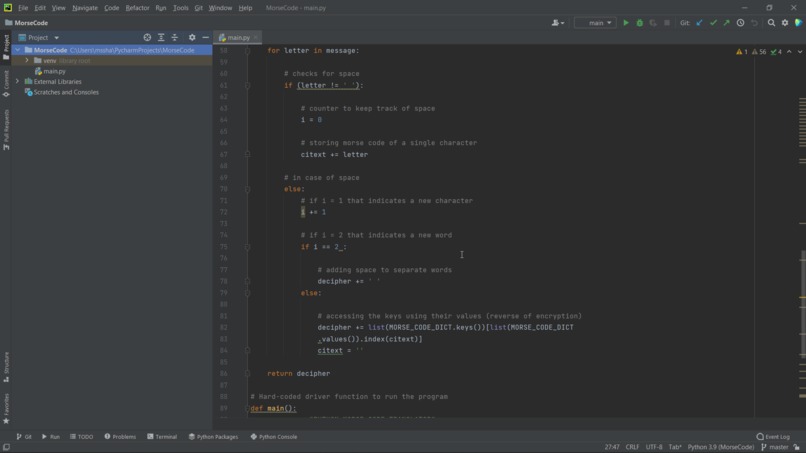Collapse all in Project panel
The image size is (806, 453).
(175, 38)
